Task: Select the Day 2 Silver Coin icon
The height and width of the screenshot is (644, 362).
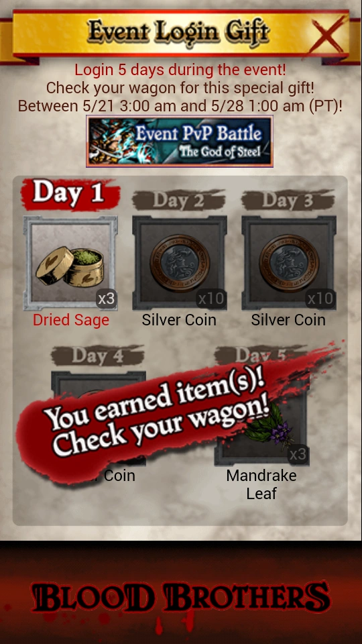Action: tap(180, 263)
